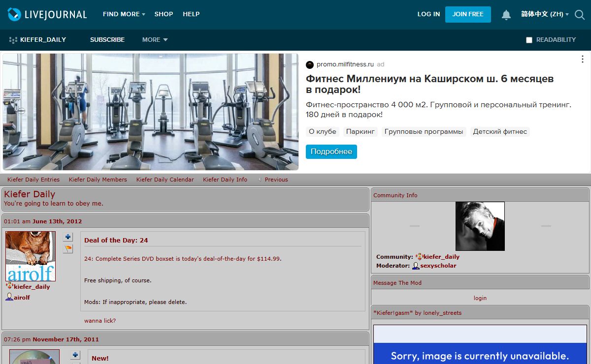Open the language selector 简体中文 (ZH)
This screenshot has height=364, width=591.
tap(545, 14)
